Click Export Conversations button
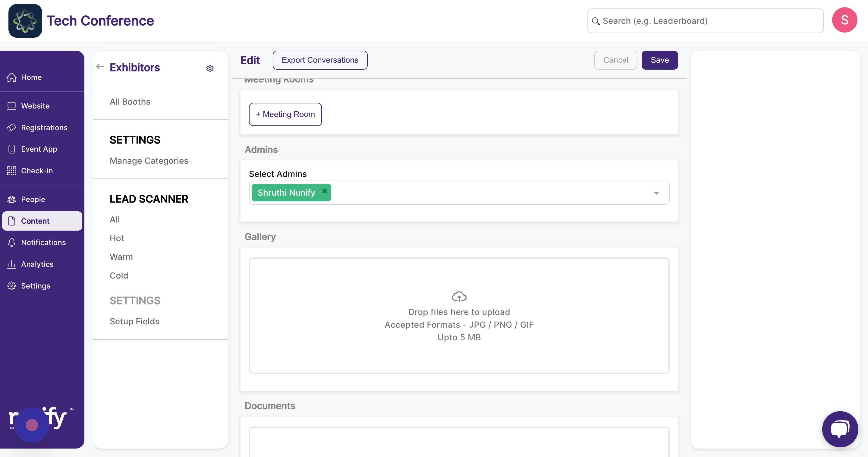 click(320, 60)
